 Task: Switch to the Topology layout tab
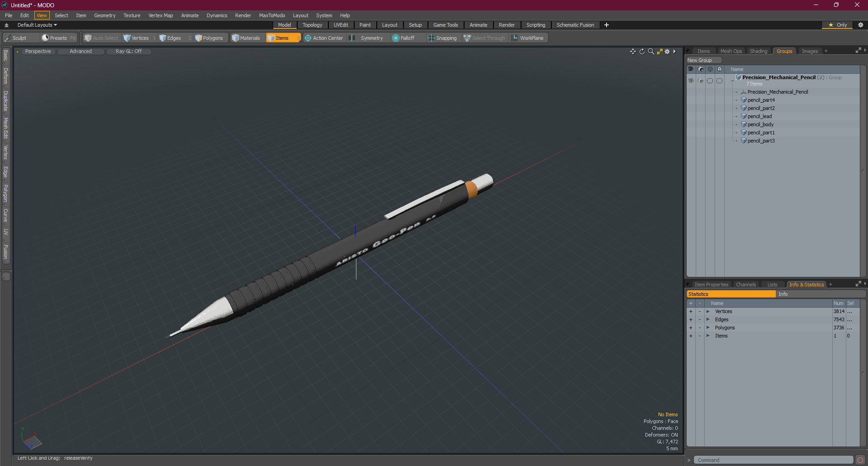pyautogui.click(x=313, y=25)
